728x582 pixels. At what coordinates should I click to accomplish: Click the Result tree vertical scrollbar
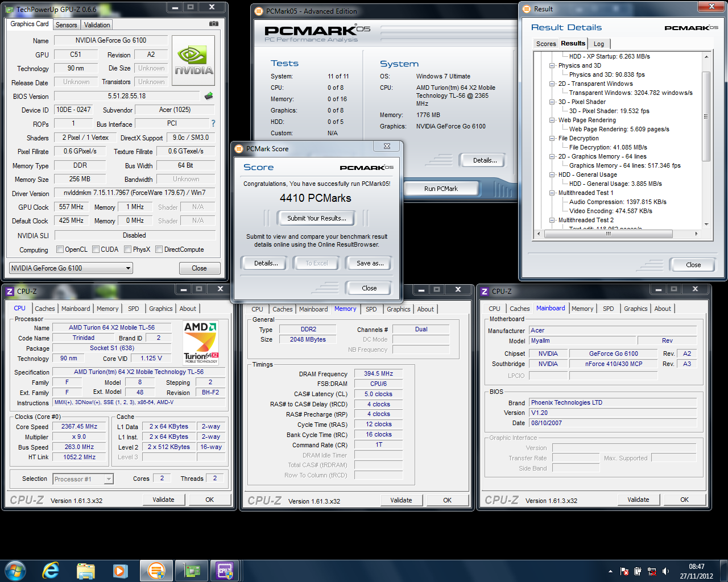706,117
